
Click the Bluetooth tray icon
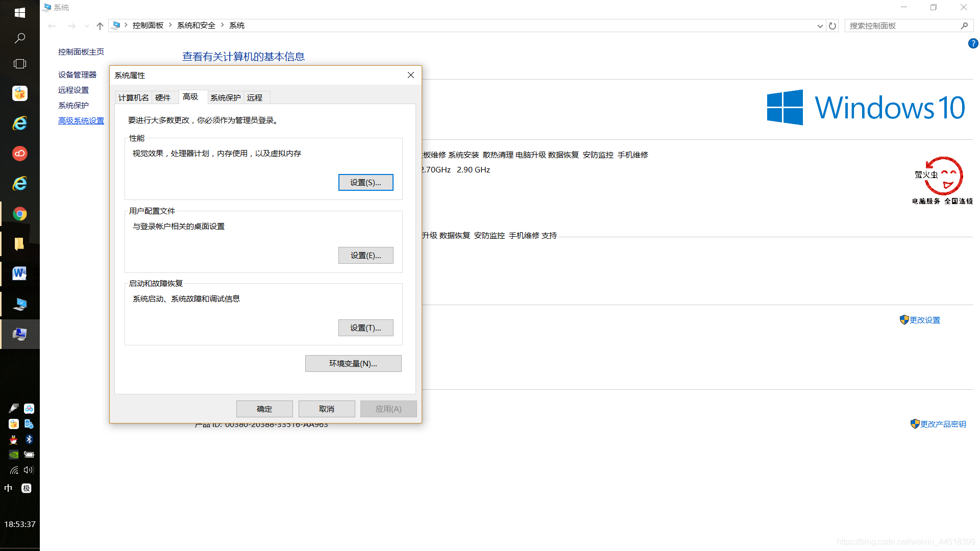coord(29,439)
